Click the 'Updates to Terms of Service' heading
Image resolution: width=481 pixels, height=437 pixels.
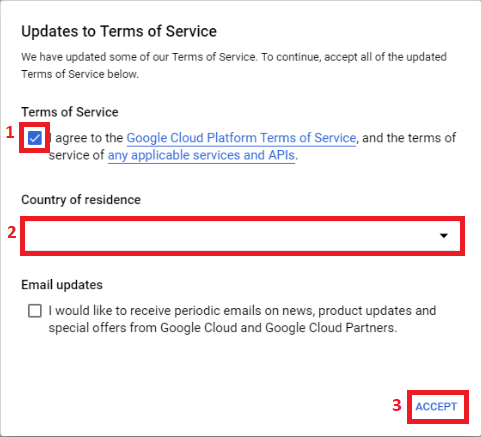click(119, 31)
